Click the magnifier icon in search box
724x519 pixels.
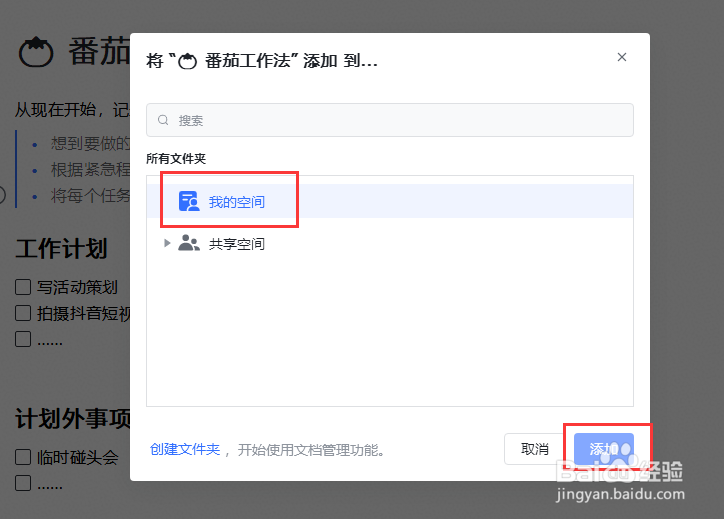[x=163, y=120]
